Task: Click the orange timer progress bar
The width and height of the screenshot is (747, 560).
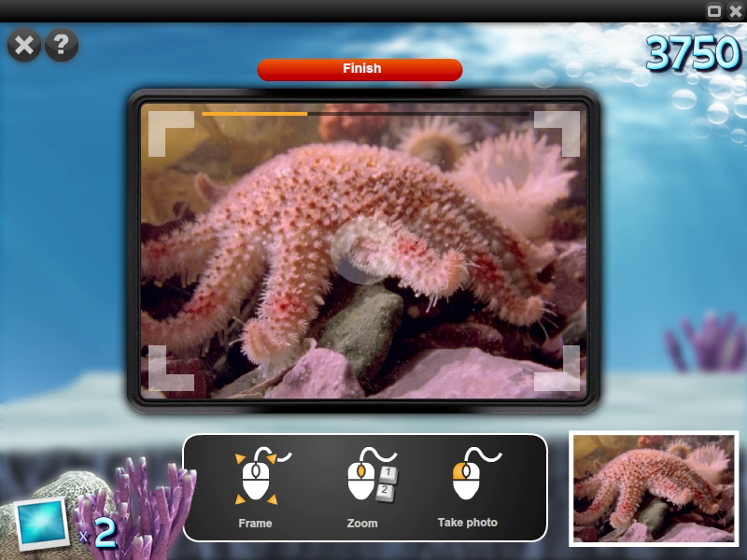Action: coord(255,114)
